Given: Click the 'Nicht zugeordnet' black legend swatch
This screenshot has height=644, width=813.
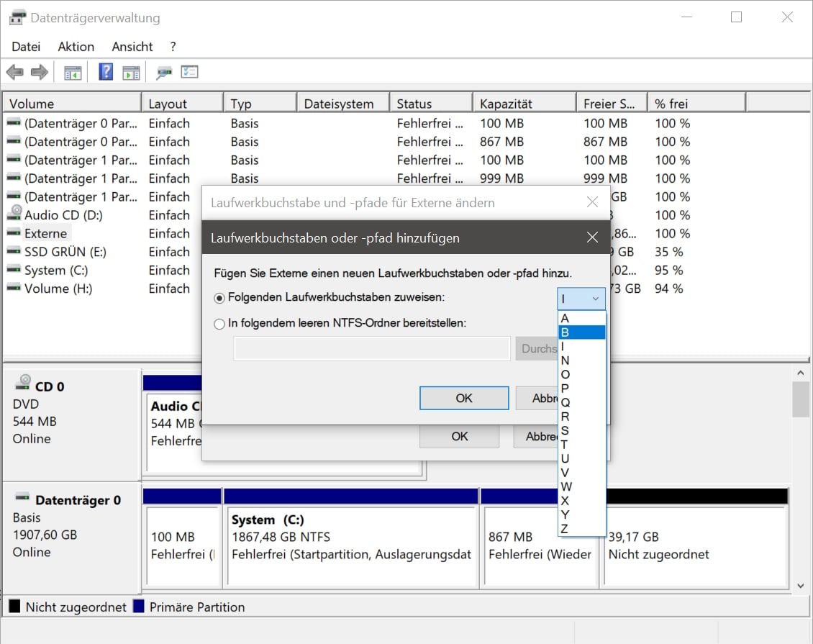Looking at the screenshot, I should pos(14,606).
